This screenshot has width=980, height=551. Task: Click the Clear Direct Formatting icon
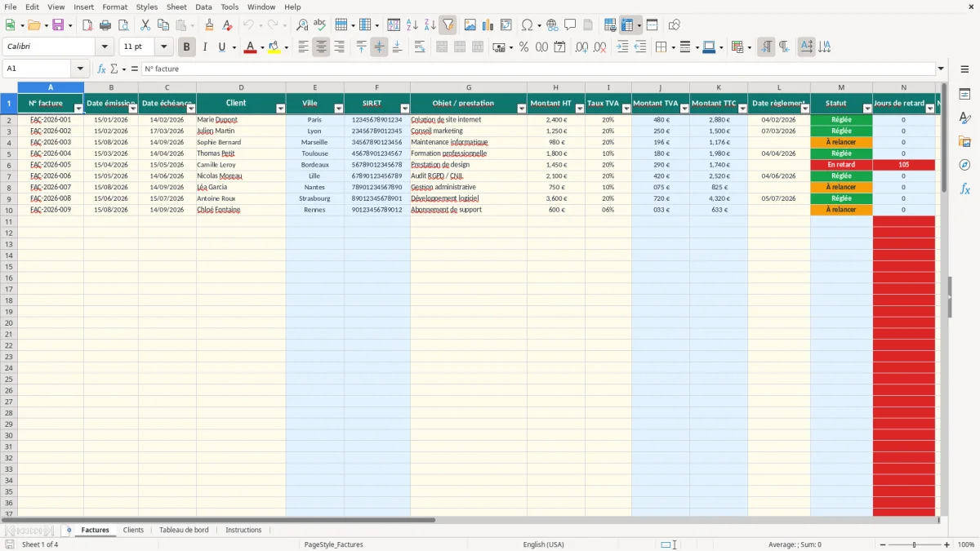226,25
